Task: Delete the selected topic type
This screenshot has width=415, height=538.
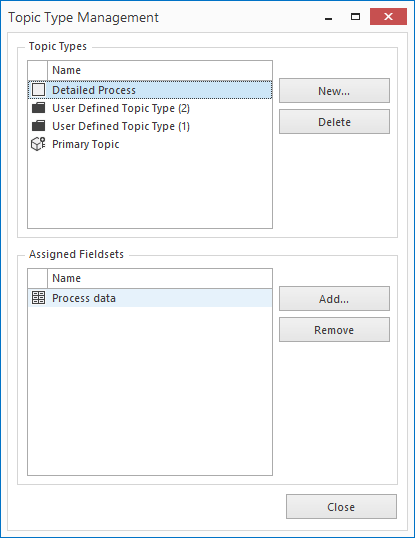Action: [334, 121]
